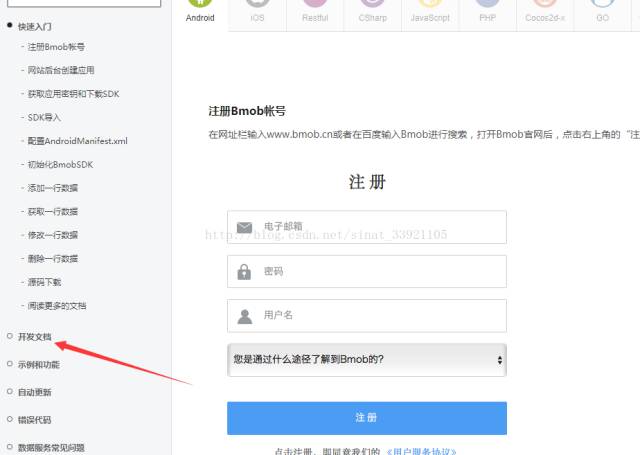The height and width of the screenshot is (455, 640).
Task: Expand the 数据服务常见问题 sidebar section
Action: [51, 448]
